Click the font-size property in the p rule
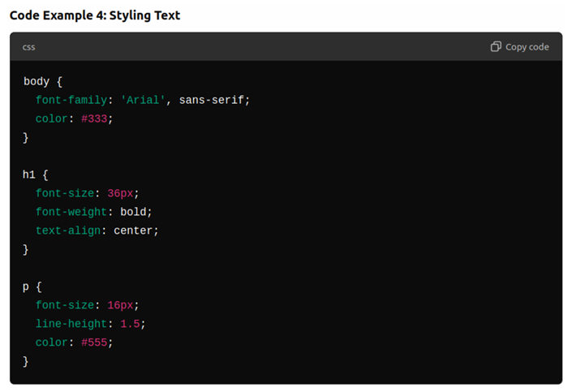The image size is (572, 392). (65, 305)
